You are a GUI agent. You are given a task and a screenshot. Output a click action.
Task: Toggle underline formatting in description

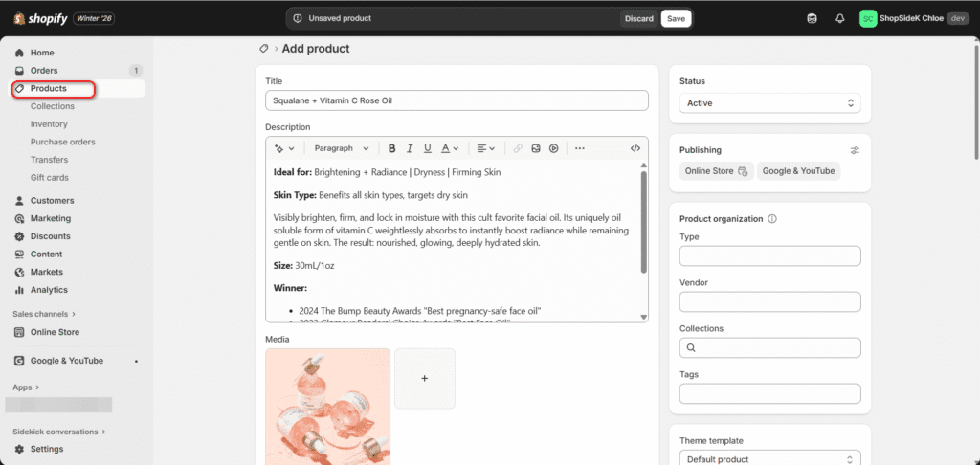(428, 148)
